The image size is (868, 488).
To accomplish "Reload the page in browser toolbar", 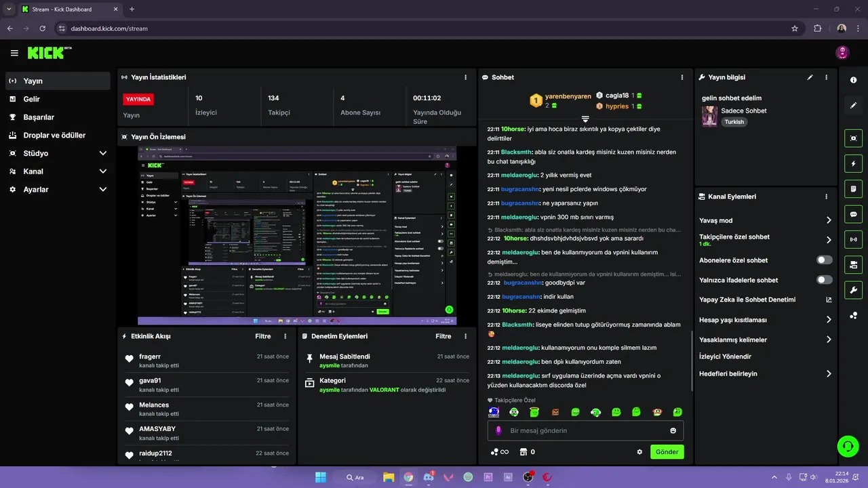I will click(43, 28).
